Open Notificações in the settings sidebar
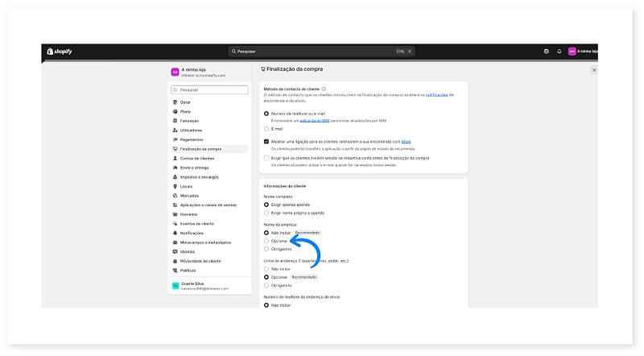 coord(193,233)
